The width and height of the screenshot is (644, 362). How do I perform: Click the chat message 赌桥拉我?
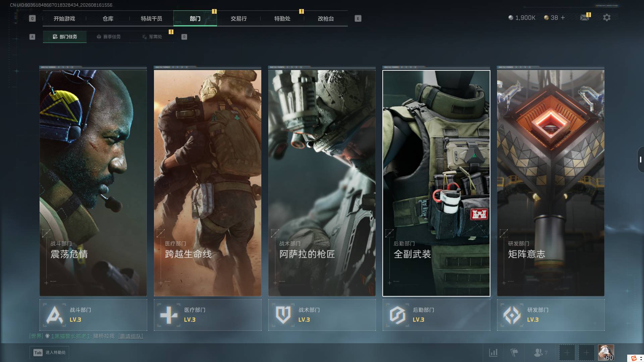click(x=104, y=336)
